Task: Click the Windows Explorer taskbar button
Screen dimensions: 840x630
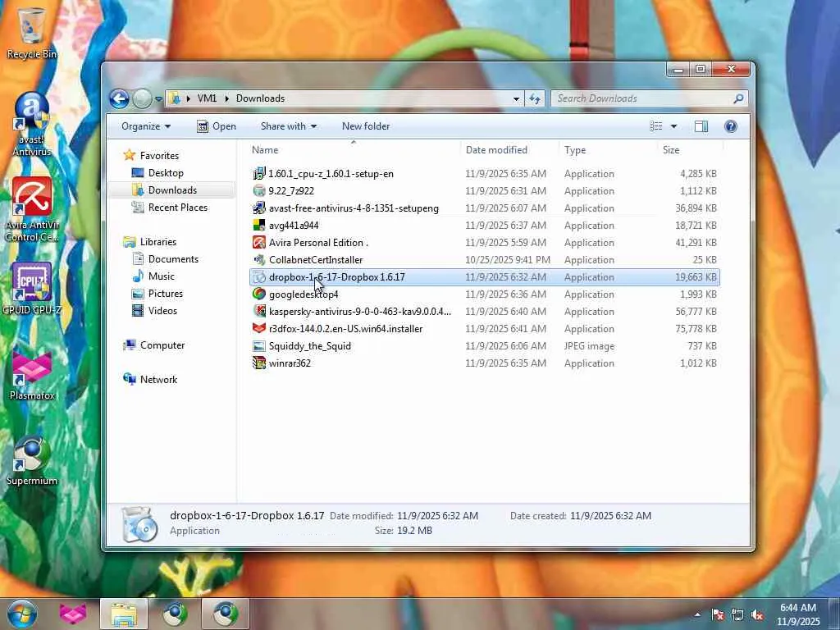Action: point(124,614)
